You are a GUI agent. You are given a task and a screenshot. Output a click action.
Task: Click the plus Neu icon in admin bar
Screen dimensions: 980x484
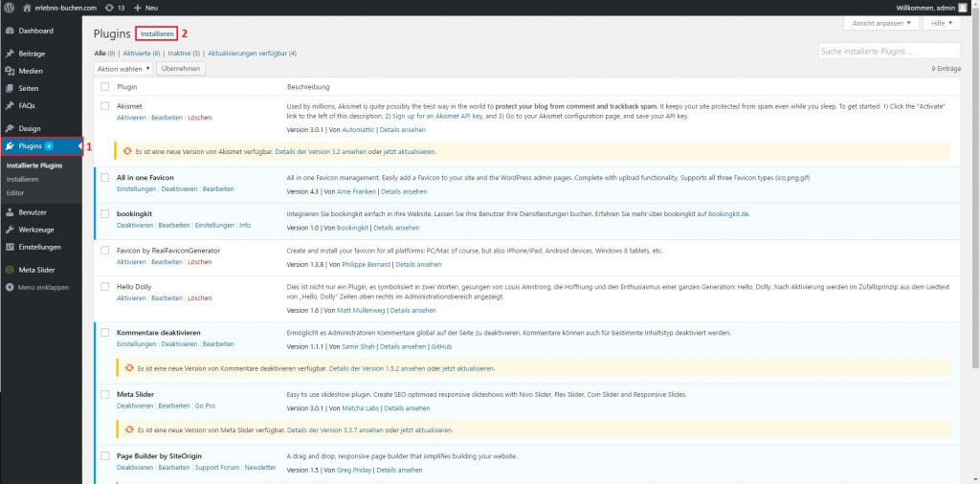(138, 8)
